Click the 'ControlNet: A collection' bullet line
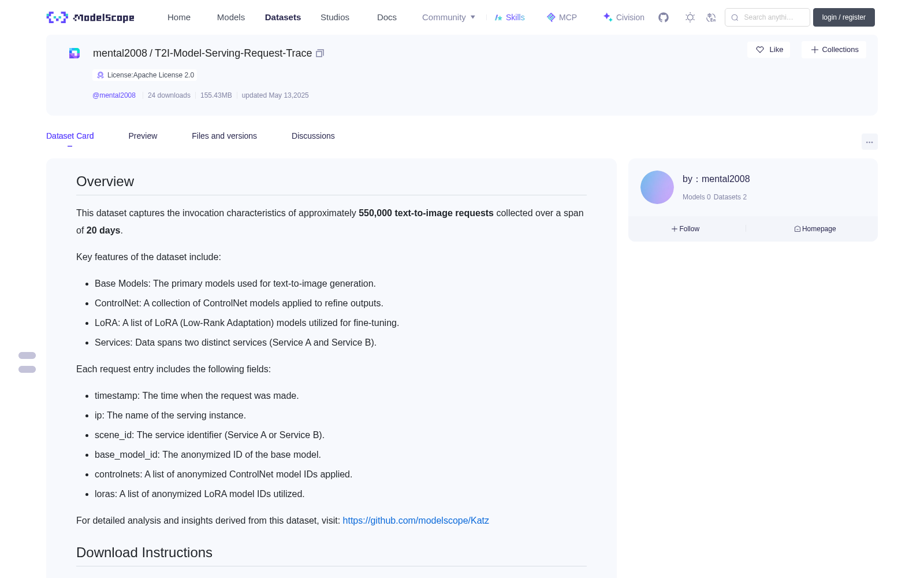Viewport: 924px width, 578px height. click(x=239, y=303)
